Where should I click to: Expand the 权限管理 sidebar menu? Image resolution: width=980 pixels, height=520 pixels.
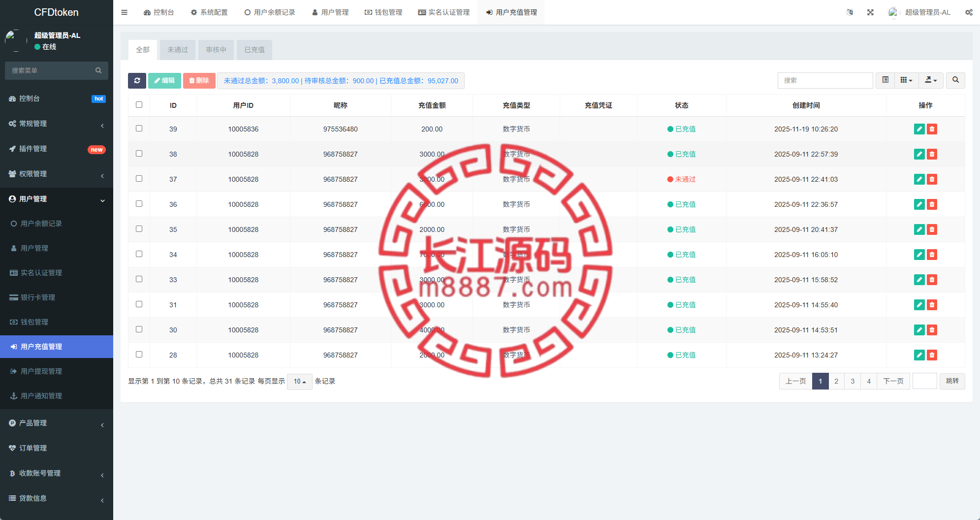point(57,174)
